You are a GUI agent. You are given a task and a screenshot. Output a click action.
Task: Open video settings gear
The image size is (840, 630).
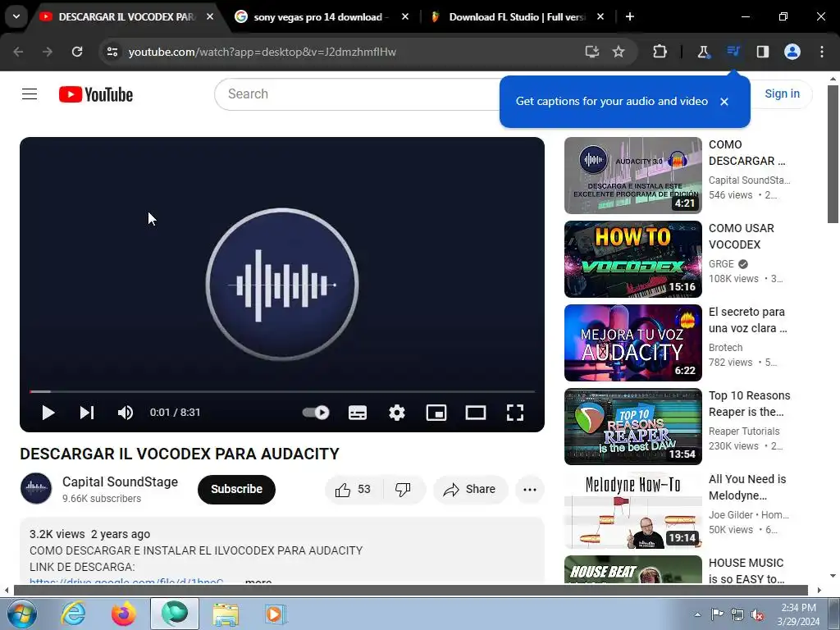point(397,413)
